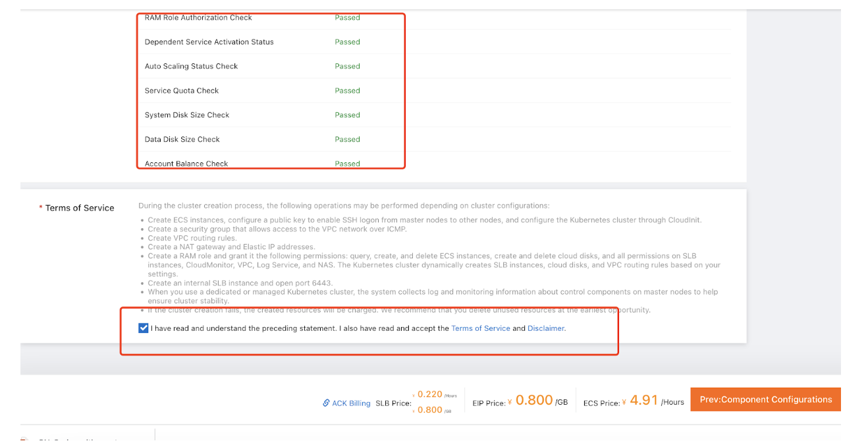Click the Terms of Service section heading
868x441 pixels.
tap(80, 208)
